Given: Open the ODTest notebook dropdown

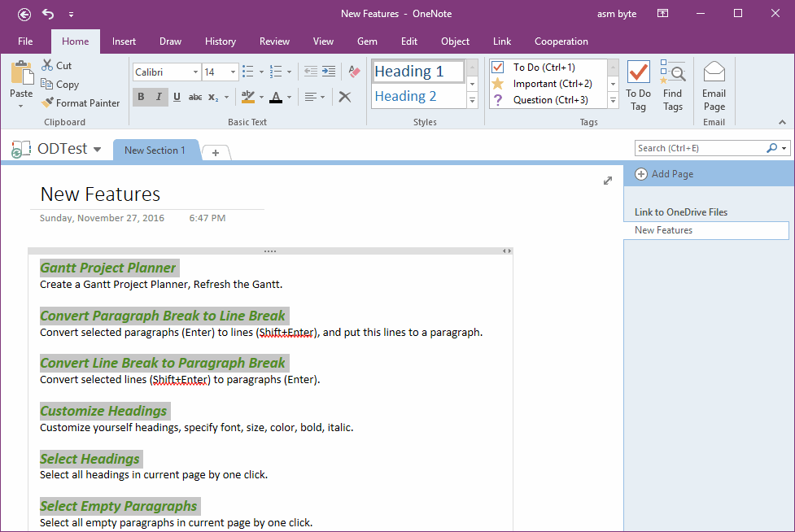Looking at the screenshot, I should click(98, 150).
